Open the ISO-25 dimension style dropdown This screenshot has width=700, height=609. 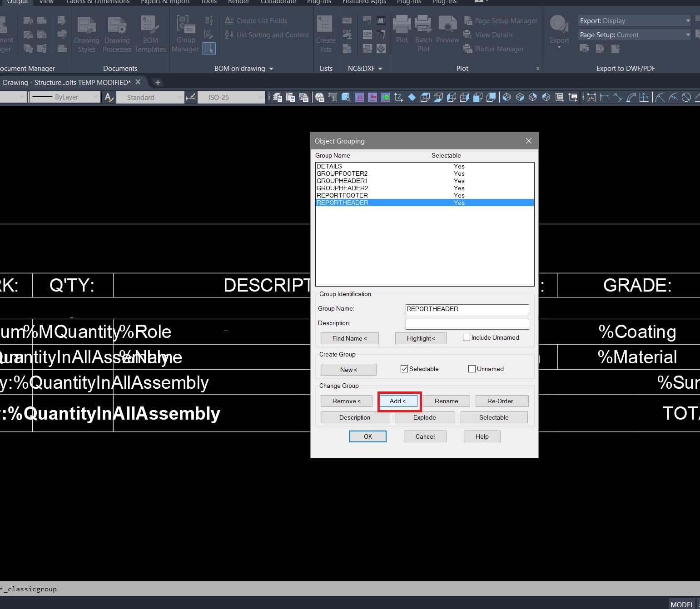(x=231, y=97)
